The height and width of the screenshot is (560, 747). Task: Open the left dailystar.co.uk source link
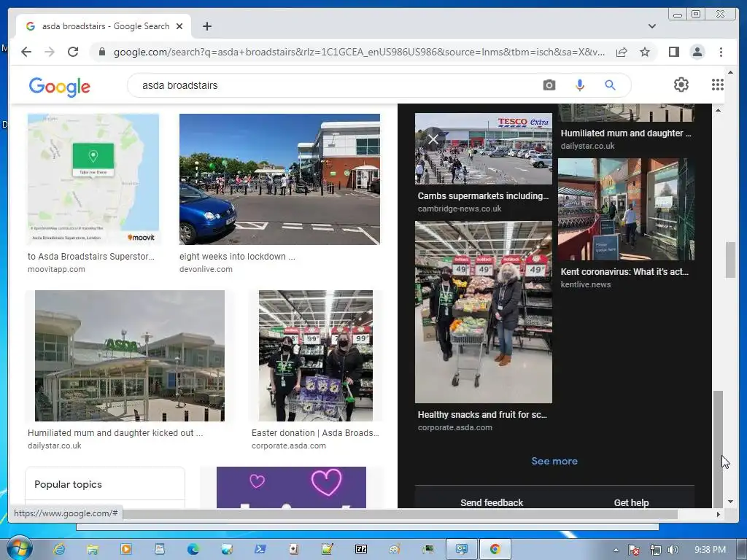(54, 446)
